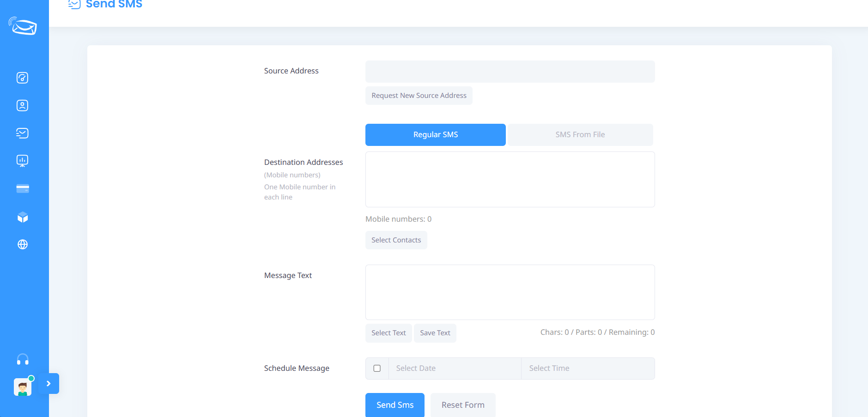The image size is (868, 417).
Task: Click the Mobile numbers: 0 counter text
Action: coord(399,219)
